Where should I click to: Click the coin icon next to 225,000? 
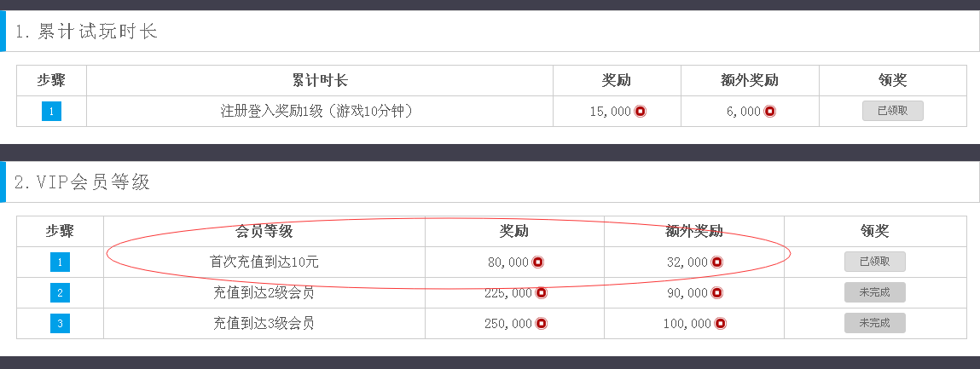pos(542,293)
